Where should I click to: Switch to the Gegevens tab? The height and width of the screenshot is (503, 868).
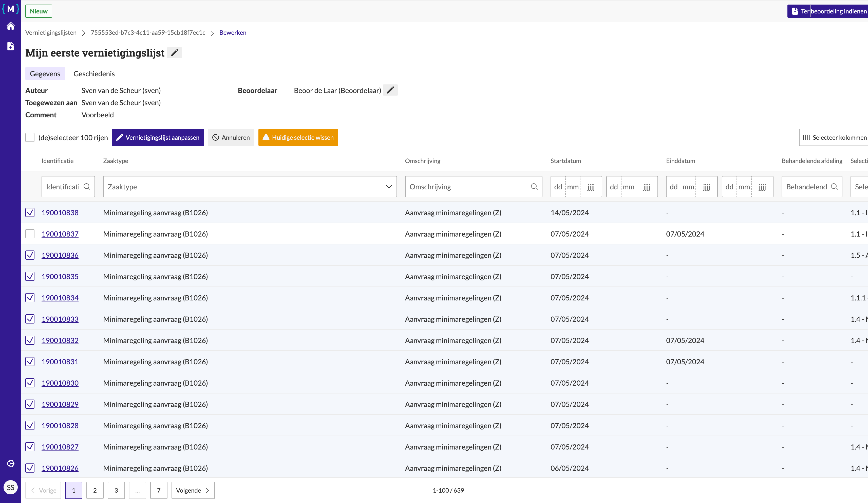[45, 74]
